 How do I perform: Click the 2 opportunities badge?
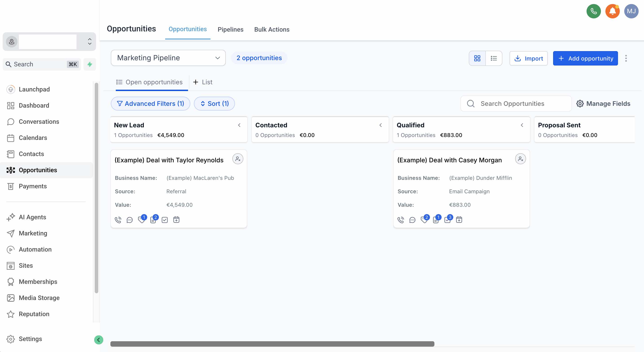coord(259,58)
